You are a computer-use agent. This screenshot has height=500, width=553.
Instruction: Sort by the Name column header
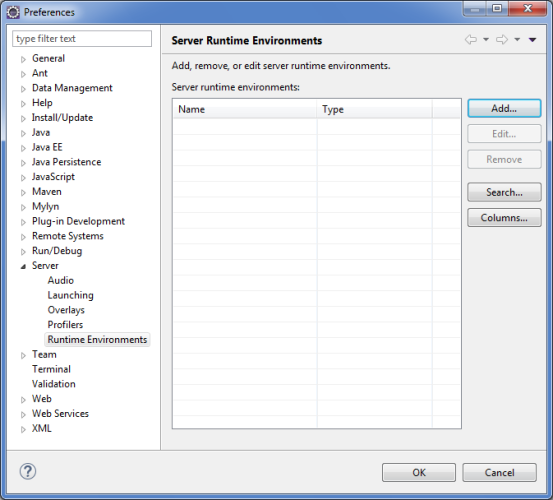click(x=245, y=109)
